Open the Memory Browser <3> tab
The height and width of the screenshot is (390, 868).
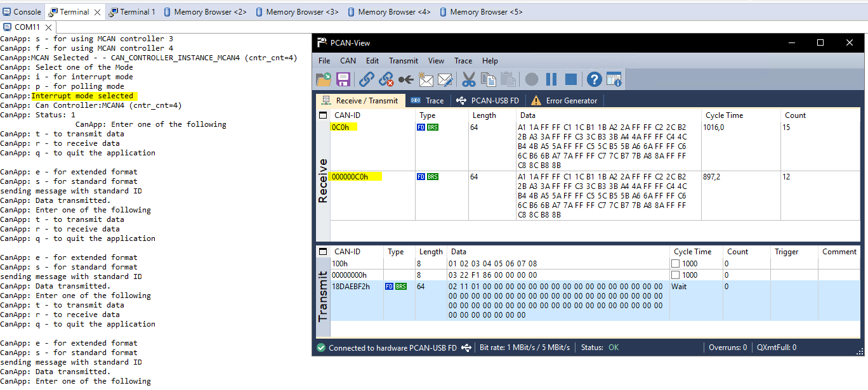coord(297,11)
